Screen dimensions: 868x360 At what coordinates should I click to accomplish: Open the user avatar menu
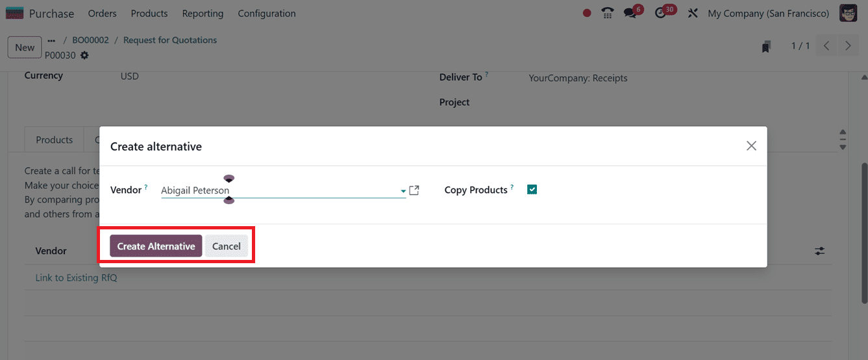pos(849,13)
